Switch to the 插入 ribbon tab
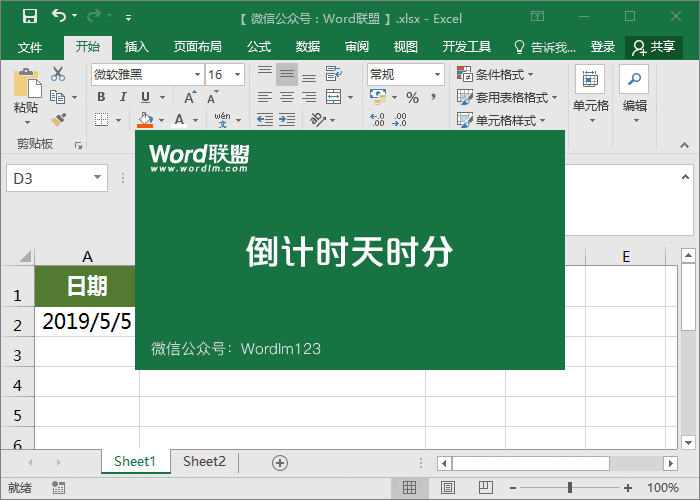This screenshot has width=700, height=500. 137,47
